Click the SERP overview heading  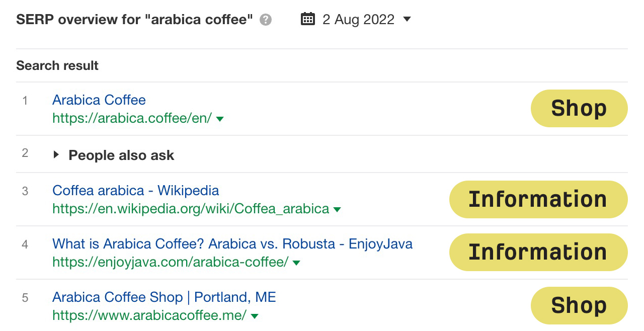(135, 19)
